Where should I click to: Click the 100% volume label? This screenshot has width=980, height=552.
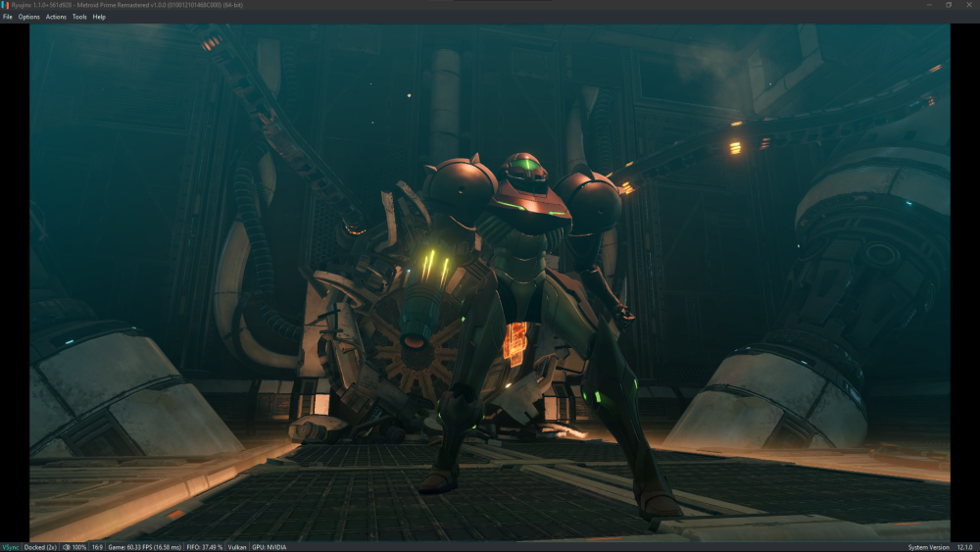[79, 547]
